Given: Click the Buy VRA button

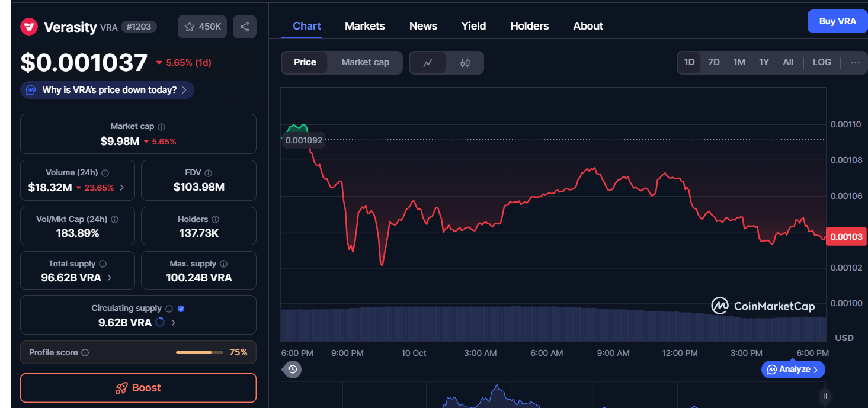Looking at the screenshot, I should click(x=837, y=21).
